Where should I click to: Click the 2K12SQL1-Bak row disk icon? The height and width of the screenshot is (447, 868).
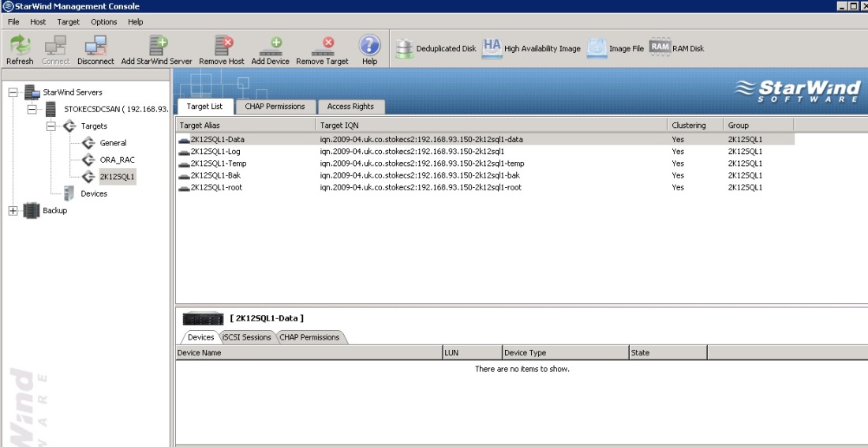point(184,176)
